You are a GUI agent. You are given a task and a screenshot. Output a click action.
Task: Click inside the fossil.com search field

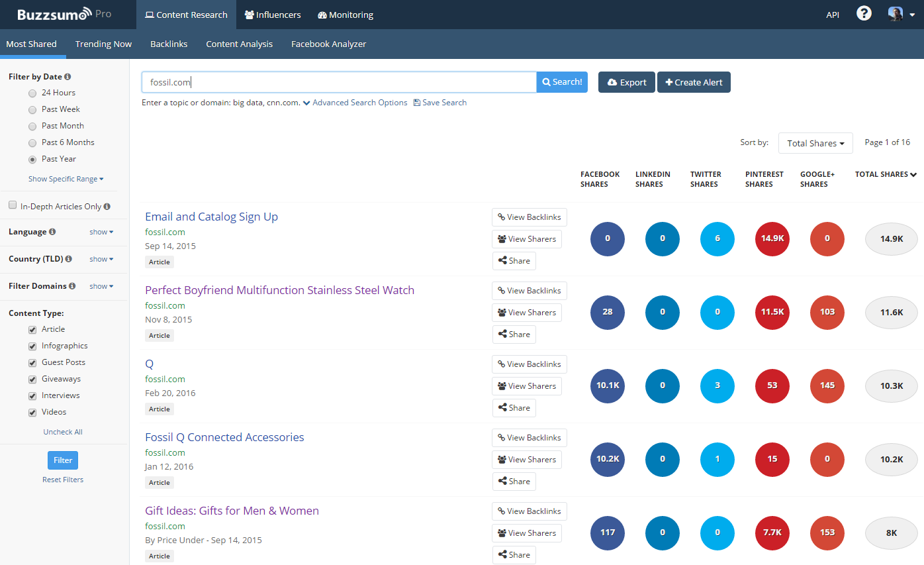(338, 81)
